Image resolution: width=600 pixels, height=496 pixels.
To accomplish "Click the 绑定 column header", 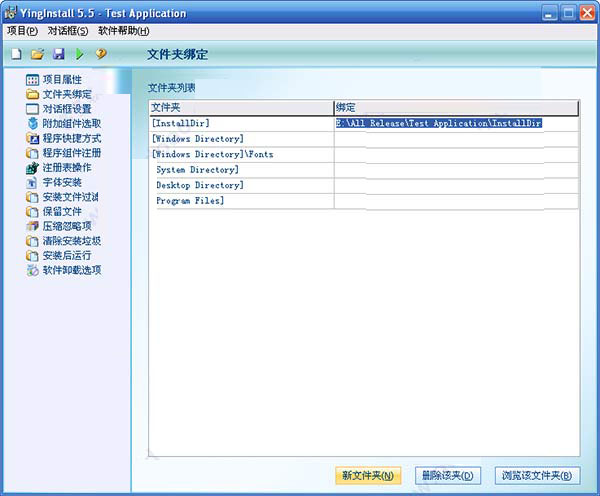I will (456, 108).
